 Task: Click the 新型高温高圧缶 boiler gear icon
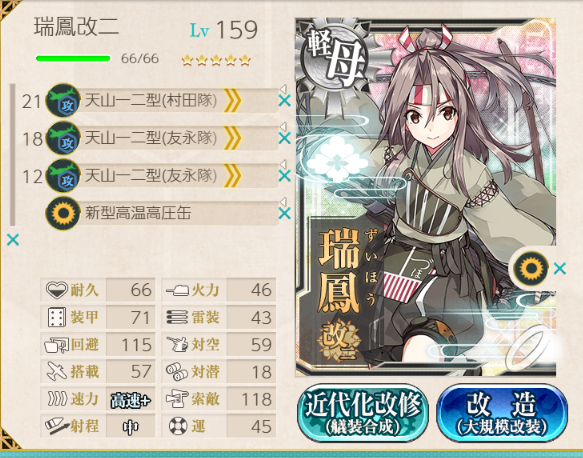[63, 213]
